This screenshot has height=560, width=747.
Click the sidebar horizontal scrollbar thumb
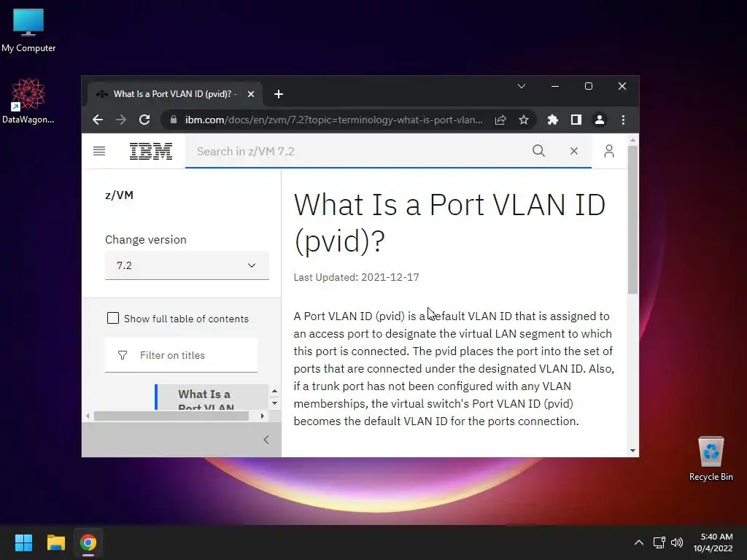(171, 416)
